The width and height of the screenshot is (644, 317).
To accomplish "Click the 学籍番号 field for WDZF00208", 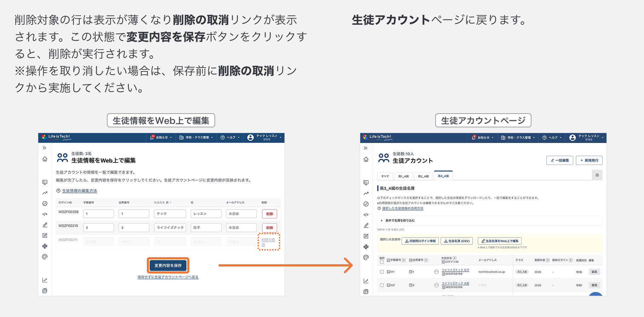I will click(x=99, y=214).
